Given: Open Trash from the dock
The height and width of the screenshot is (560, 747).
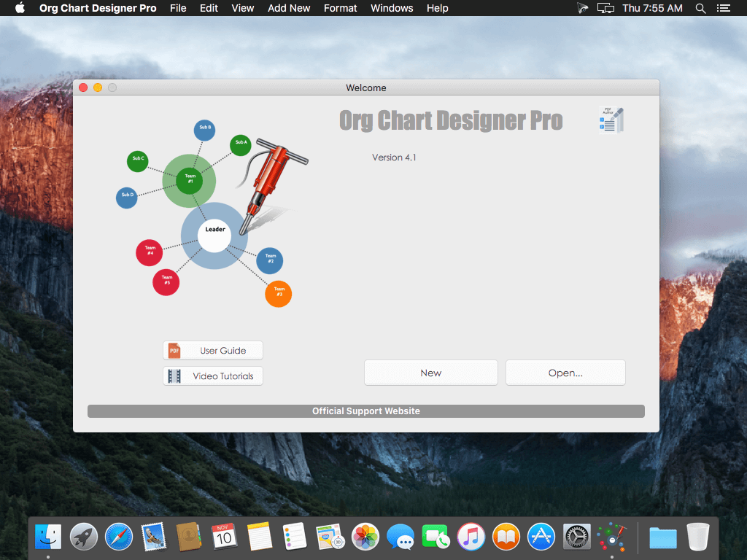Looking at the screenshot, I should (x=698, y=536).
